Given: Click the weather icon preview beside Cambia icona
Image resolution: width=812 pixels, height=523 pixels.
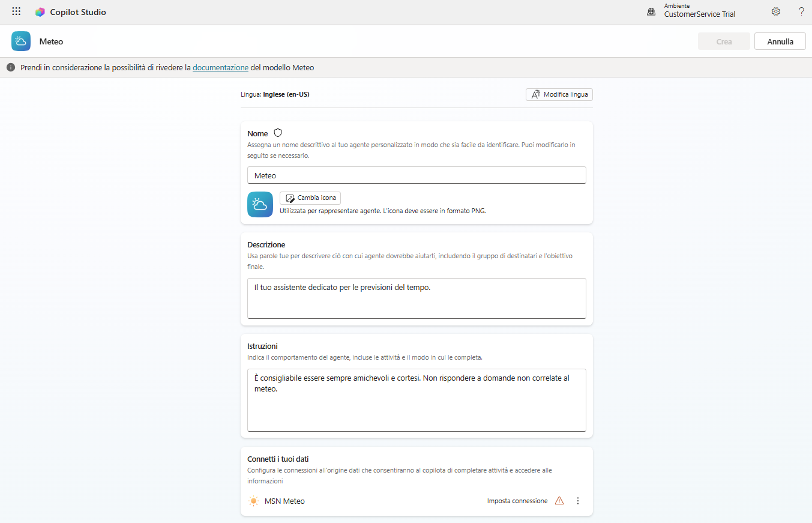Looking at the screenshot, I should pos(260,205).
